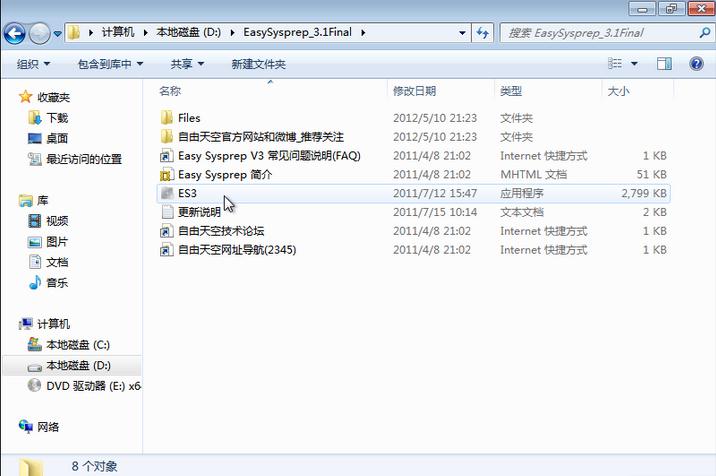Select the Easy Sysprep V3 常见问题说明(FAQ) shortcut icon
716x476 pixels.
click(x=167, y=156)
